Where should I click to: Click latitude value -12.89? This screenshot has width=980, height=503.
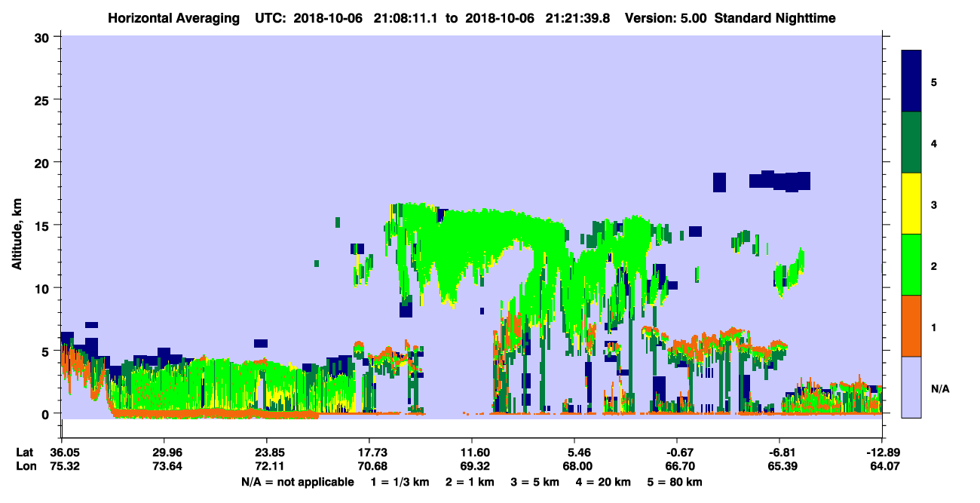click(882, 452)
